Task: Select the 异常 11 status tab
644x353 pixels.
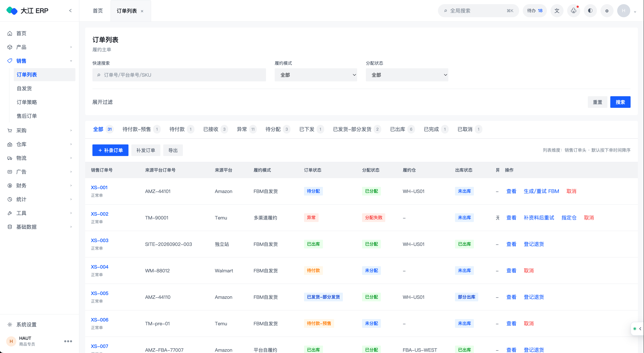Action: click(x=246, y=129)
